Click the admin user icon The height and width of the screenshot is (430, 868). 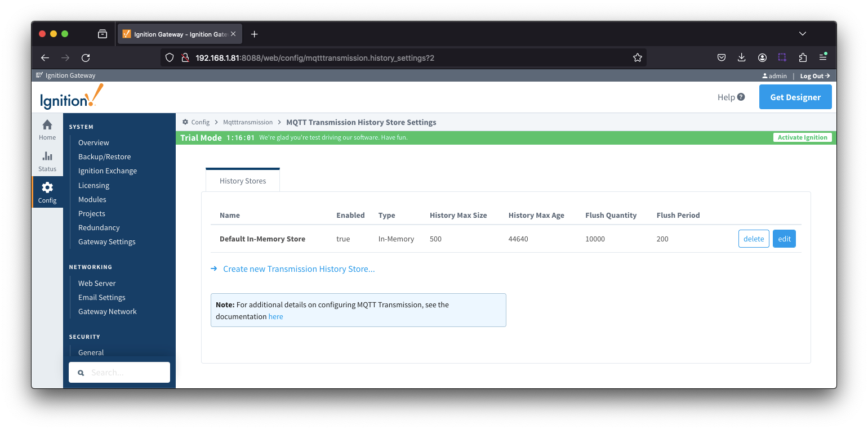[764, 75]
